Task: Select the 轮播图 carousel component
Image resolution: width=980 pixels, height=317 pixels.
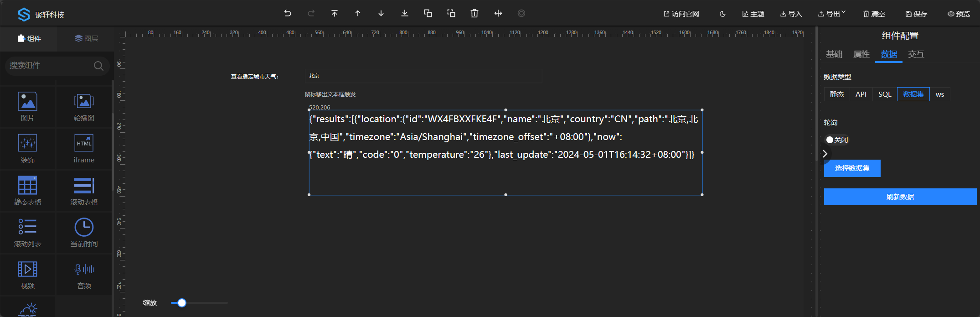Action: pyautogui.click(x=84, y=106)
